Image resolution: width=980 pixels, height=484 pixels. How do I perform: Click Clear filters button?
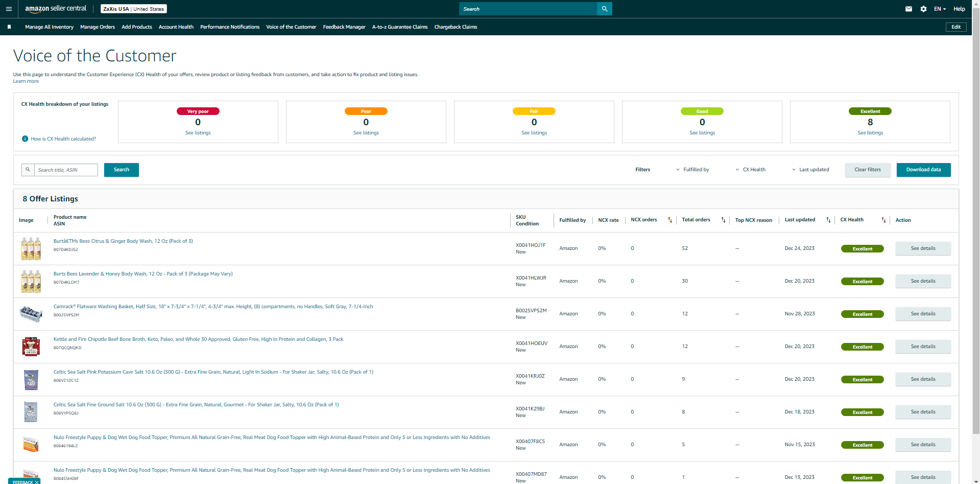(x=868, y=170)
